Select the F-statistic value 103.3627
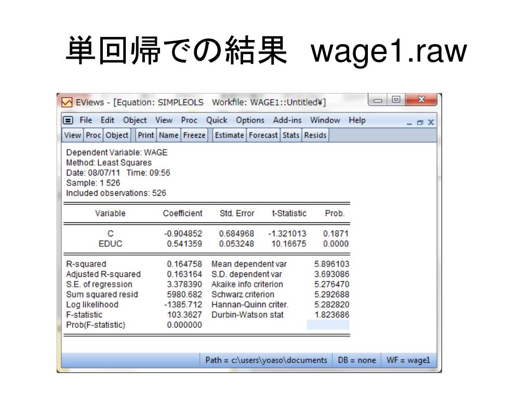This screenshot has height=399, width=532. coord(184,315)
